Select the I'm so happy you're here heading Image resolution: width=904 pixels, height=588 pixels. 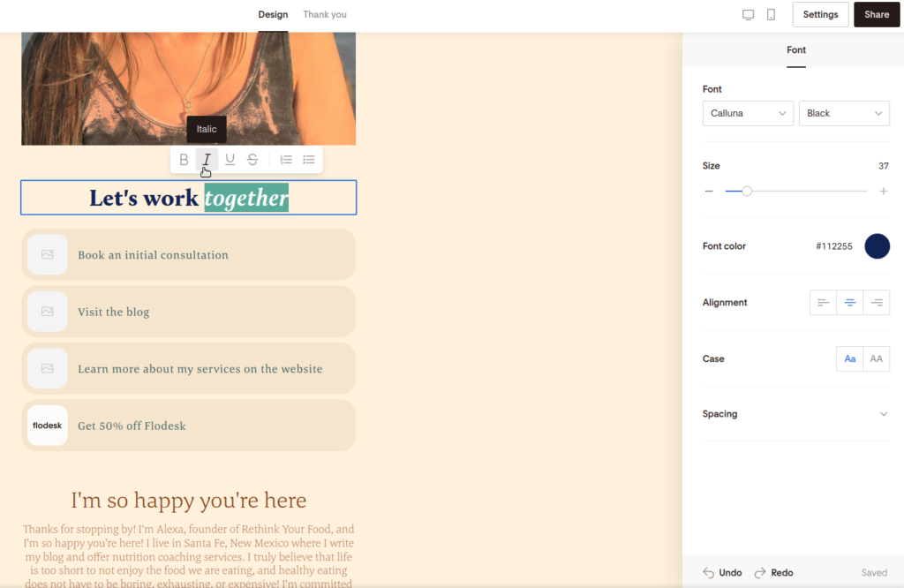click(x=189, y=500)
